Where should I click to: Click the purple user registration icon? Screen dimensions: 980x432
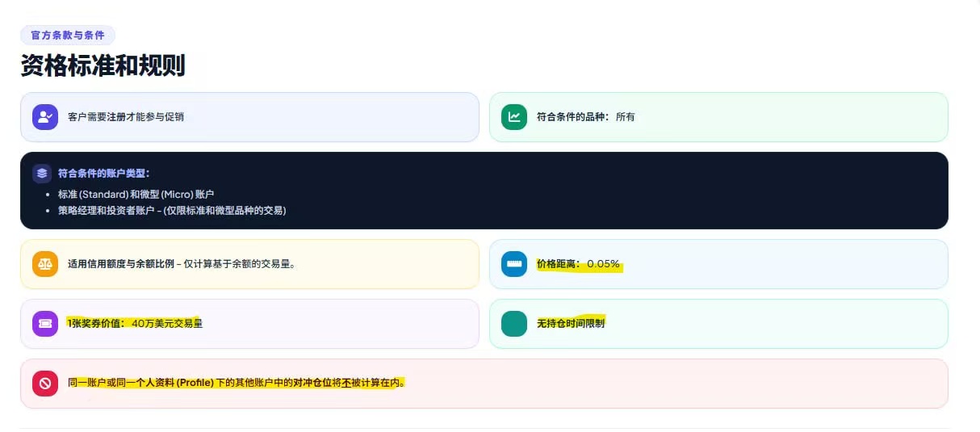point(45,117)
